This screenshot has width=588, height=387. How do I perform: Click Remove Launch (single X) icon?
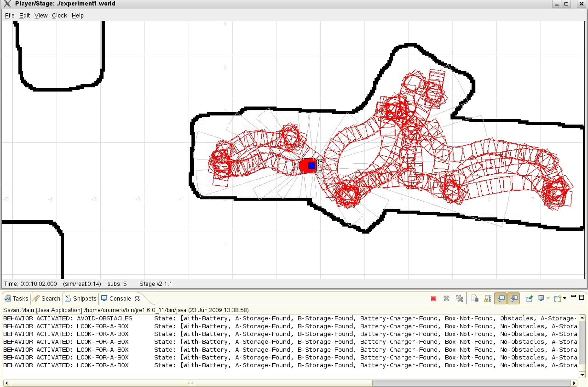446,299
